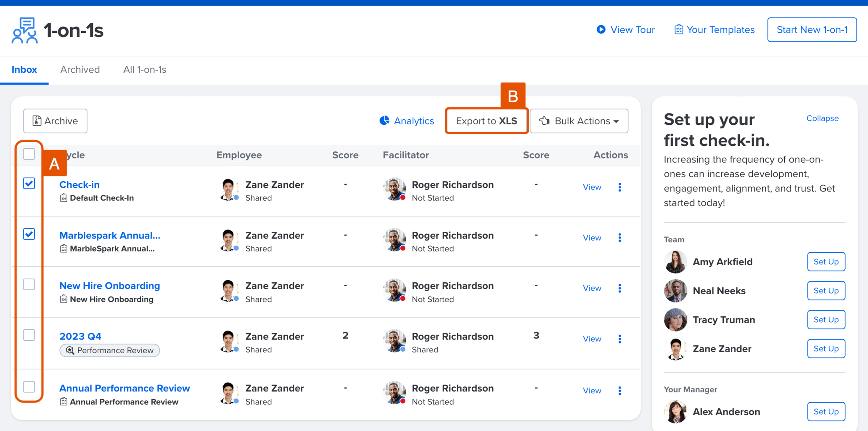This screenshot has height=431, width=868.
Task: Toggle the select-all header checkbox
Action: tap(29, 154)
